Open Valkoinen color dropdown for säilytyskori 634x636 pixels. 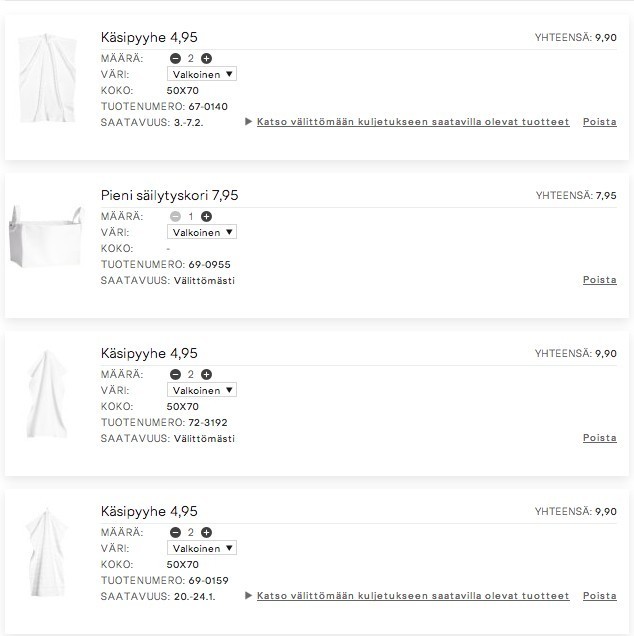[202, 232]
